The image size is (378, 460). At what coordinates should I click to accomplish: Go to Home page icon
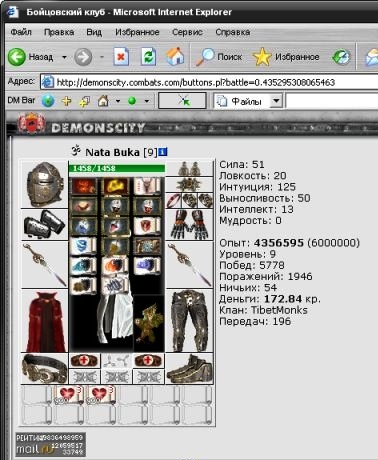pyautogui.click(x=175, y=56)
